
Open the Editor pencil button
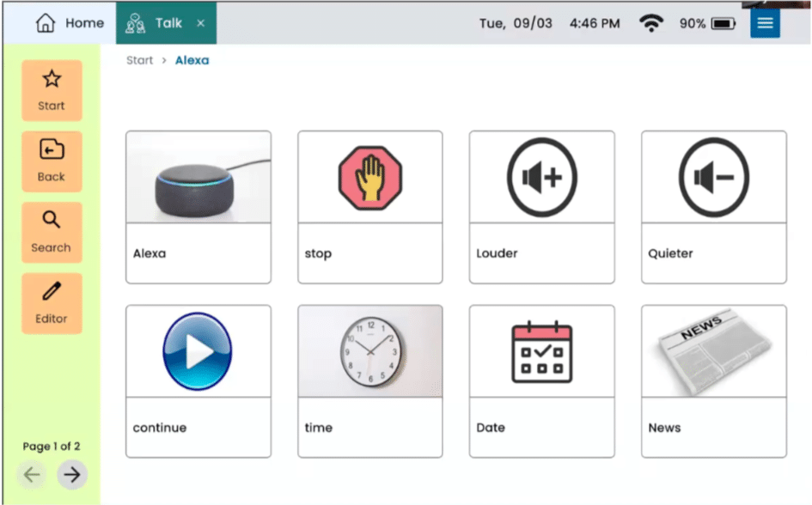(52, 303)
